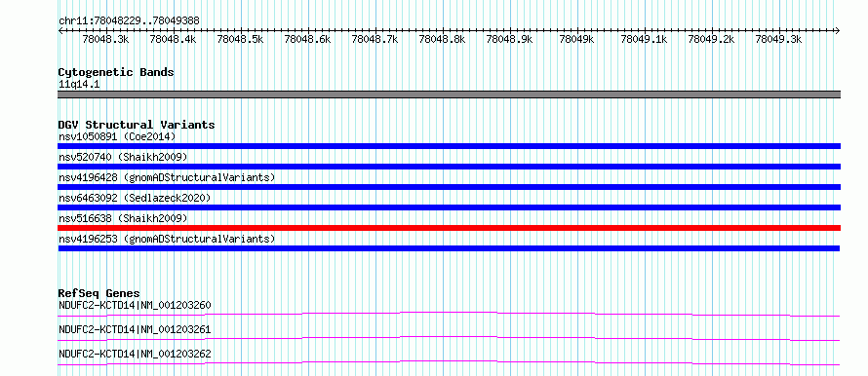Viewport: 868px width, 376px height.
Task: Click ruler tick label 78049.1k
Action: (644, 39)
